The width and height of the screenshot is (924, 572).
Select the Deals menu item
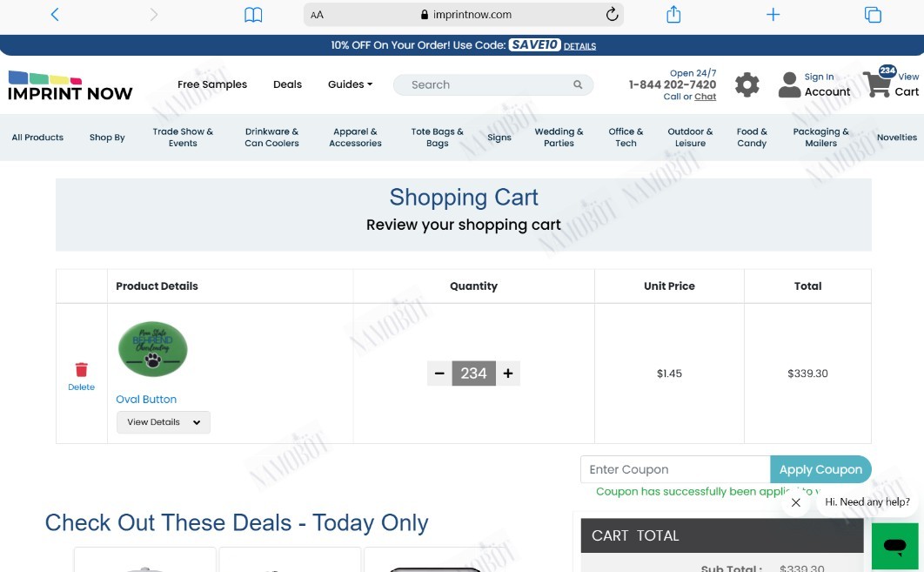click(288, 84)
